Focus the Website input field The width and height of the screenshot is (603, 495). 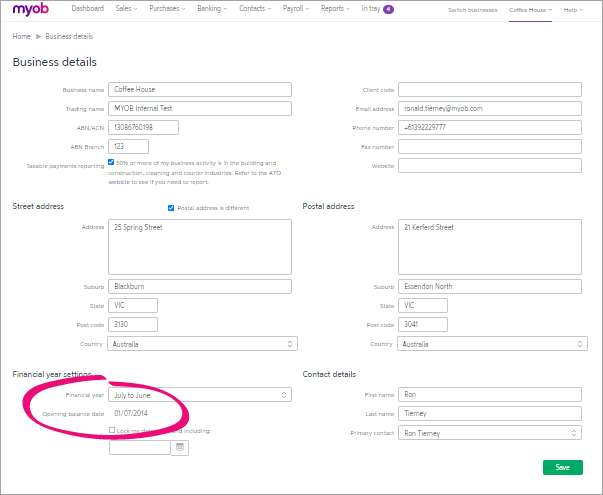(490, 165)
